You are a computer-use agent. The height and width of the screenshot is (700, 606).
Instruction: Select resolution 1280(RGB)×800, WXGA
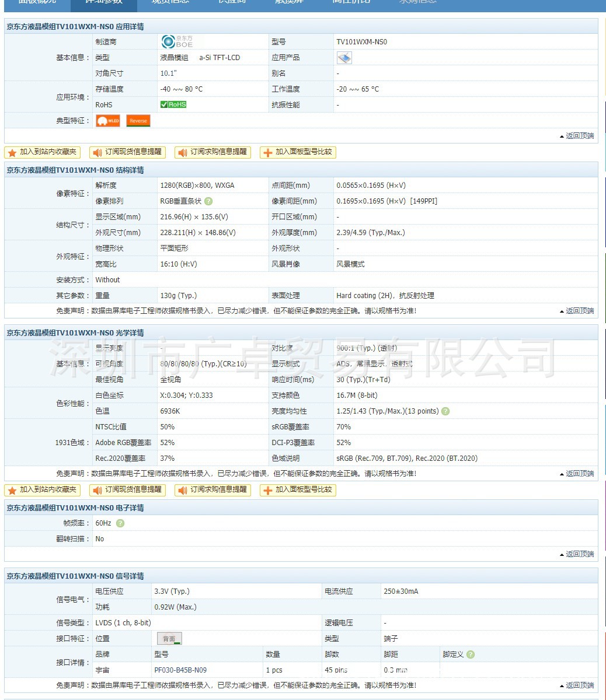pos(197,185)
